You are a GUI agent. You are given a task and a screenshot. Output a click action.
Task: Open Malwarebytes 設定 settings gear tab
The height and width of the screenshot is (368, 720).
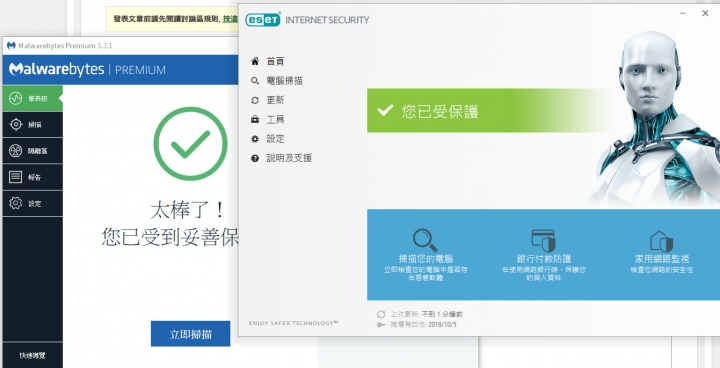[33, 204]
